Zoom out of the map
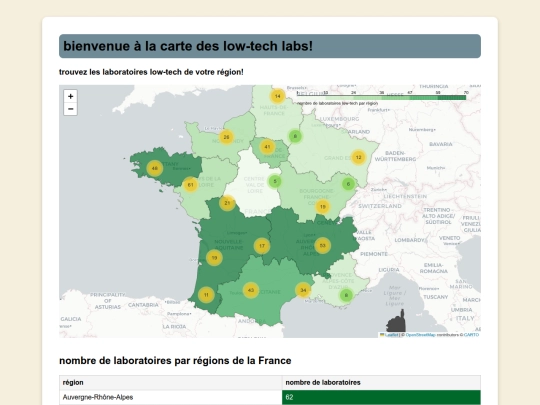This screenshot has width=540, height=405. pos(71,109)
